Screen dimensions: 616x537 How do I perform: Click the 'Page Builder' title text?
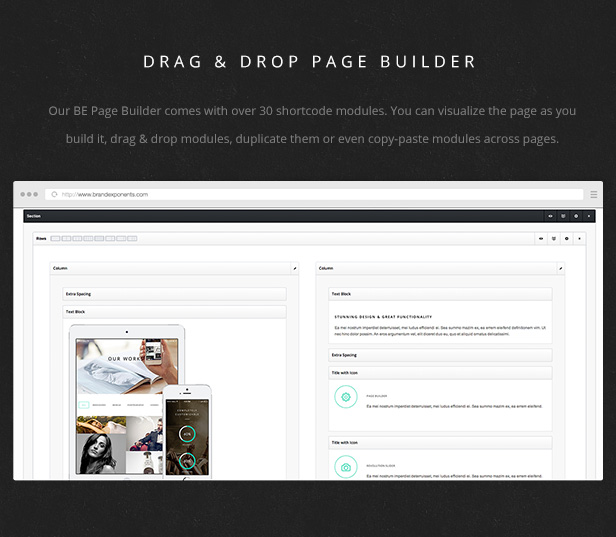click(x=377, y=396)
